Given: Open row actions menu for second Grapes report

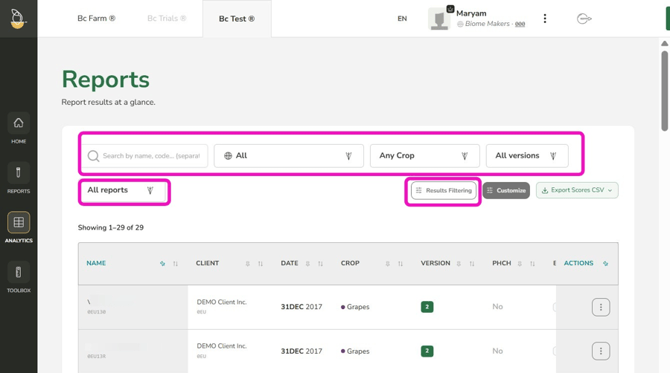Looking at the screenshot, I should coord(600,351).
